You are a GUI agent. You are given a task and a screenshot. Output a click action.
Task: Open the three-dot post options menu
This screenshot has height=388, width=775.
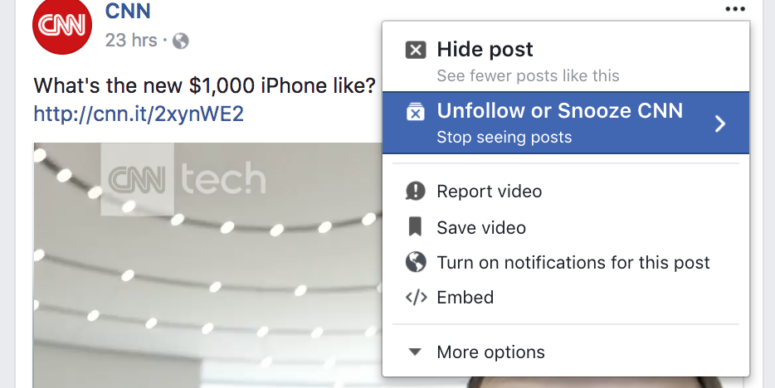click(735, 9)
